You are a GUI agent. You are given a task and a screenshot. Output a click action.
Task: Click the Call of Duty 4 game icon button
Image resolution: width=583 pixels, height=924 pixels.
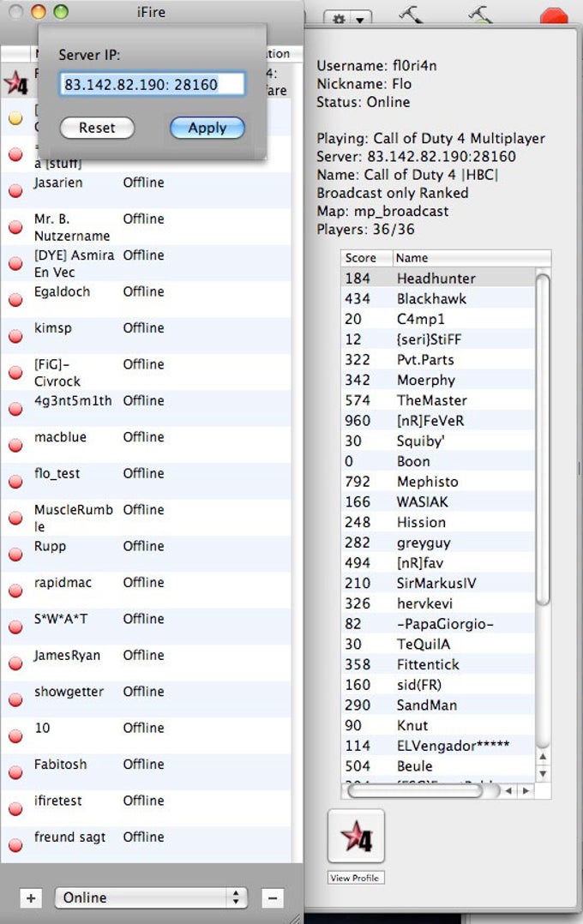tap(356, 837)
